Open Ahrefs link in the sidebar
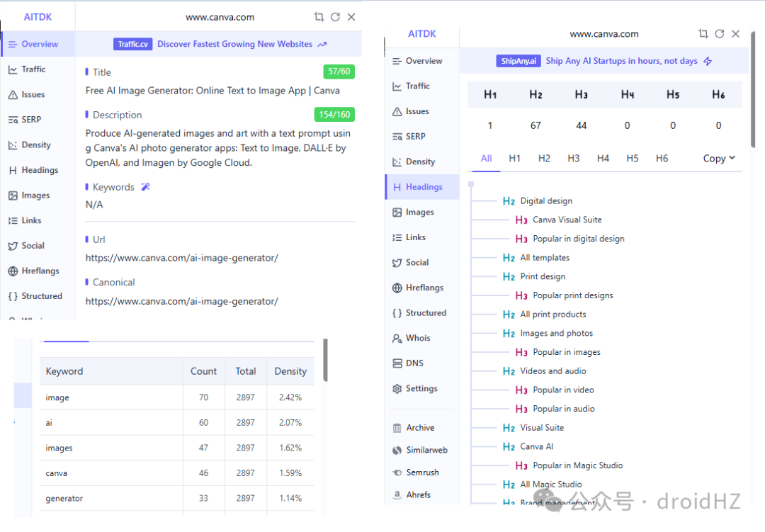 [x=412, y=494]
